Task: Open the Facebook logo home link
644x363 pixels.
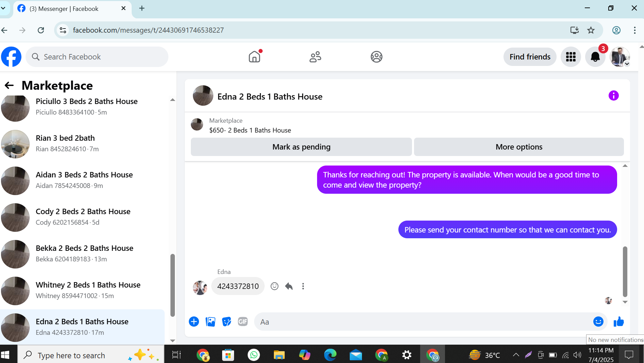Action: 11,57
